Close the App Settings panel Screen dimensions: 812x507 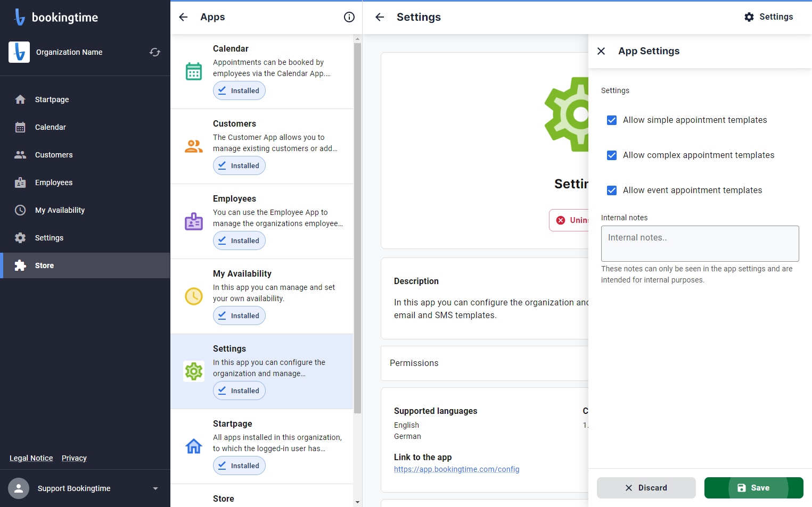(x=601, y=51)
